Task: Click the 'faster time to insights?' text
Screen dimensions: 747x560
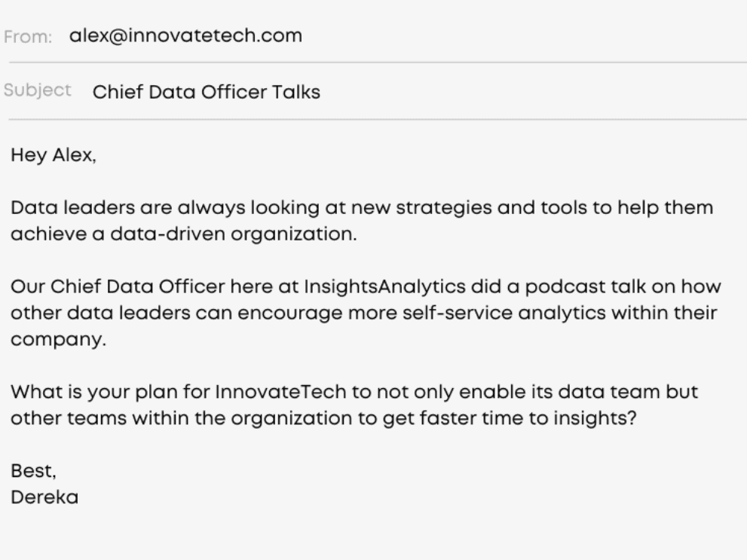Action: coord(528,418)
